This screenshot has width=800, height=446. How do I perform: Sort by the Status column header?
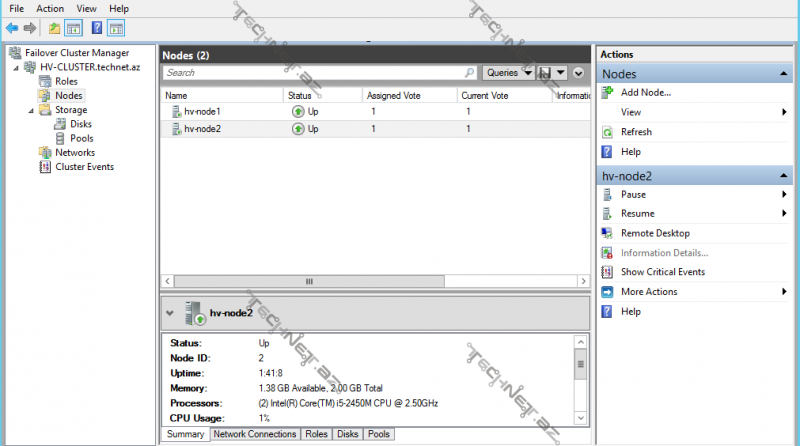[x=323, y=95]
